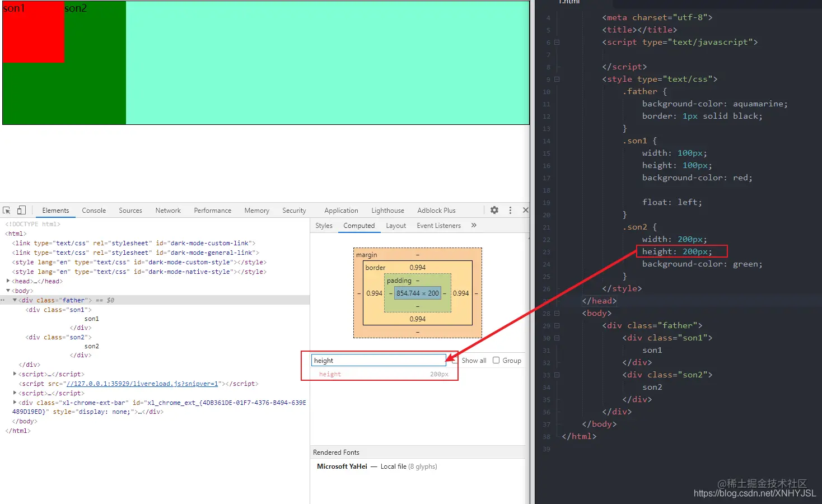Open the Lighthouse tab

tap(387, 211)
